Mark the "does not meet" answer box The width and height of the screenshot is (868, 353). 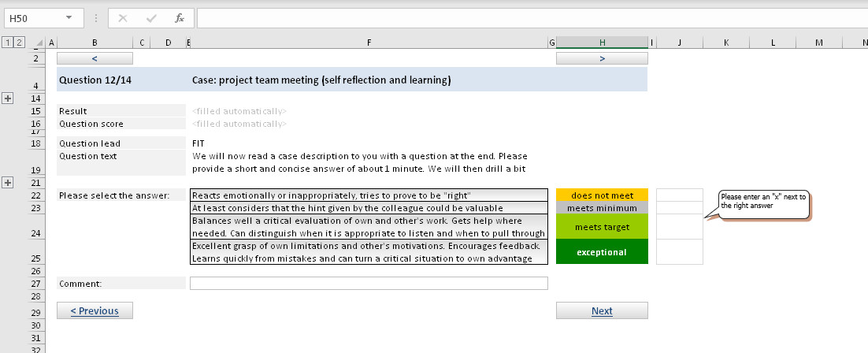(x=679, y=195)
